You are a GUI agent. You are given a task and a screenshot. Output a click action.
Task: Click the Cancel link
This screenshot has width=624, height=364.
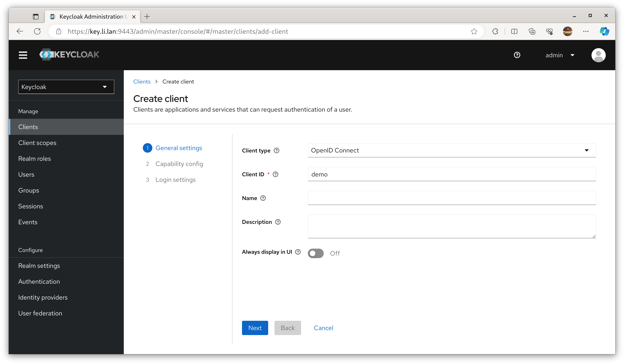click(x=323, y=328)
